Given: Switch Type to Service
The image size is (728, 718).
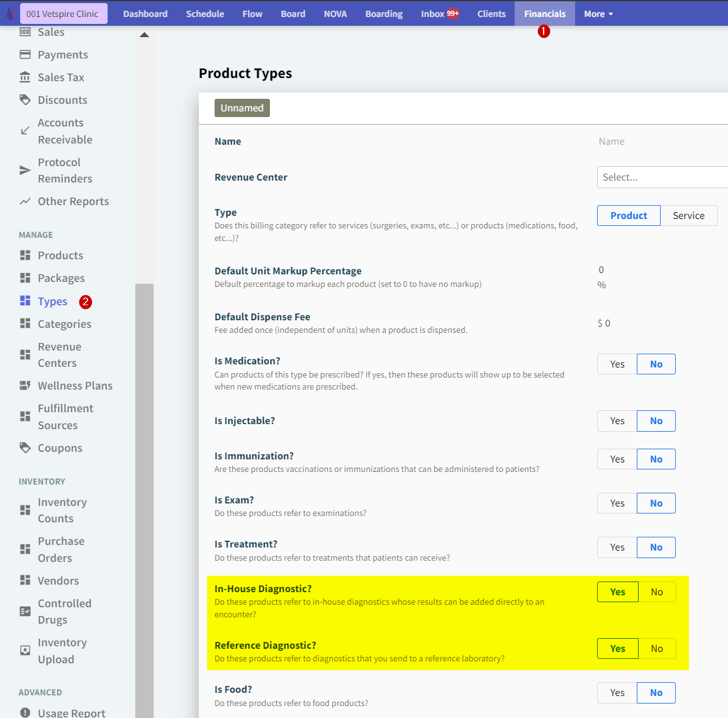Looking at the screenshot, I should coord(688,216).
